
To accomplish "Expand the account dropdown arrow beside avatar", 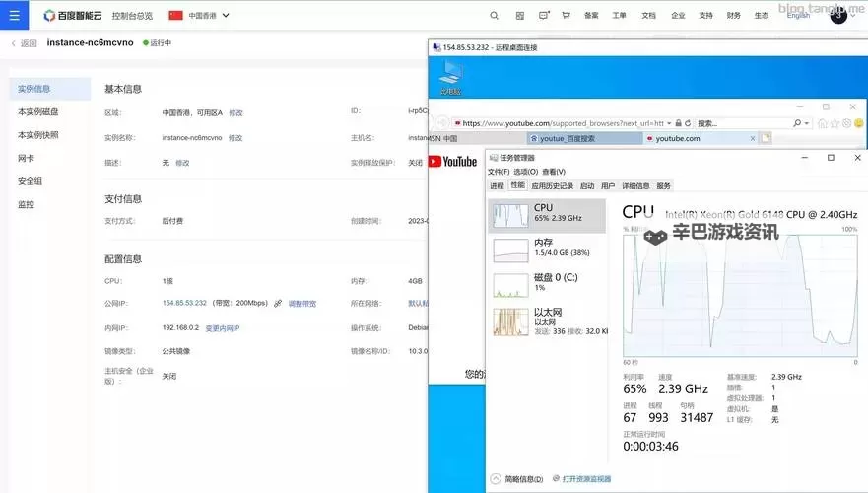I will click(854, 16).
